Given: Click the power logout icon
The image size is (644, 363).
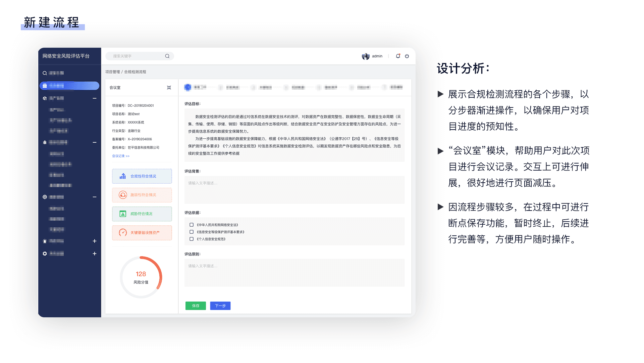Looking at the screenshot, I should point(407,56).
